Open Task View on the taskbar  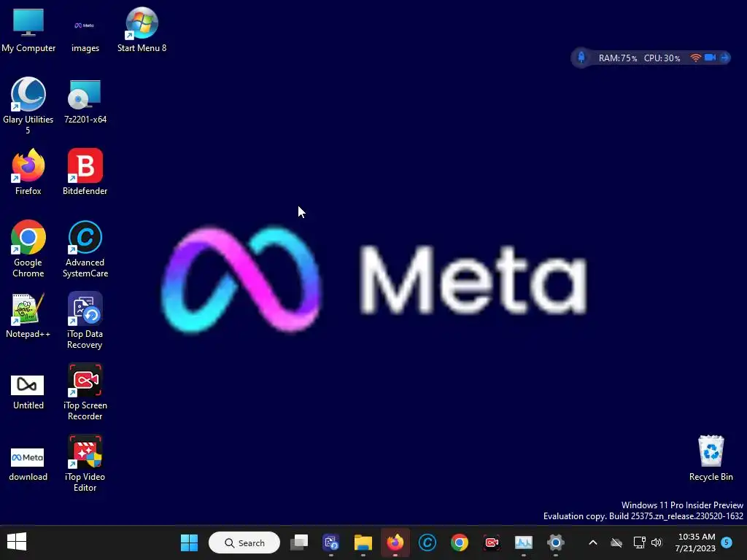pyautogui.click(x=299, y=542)
